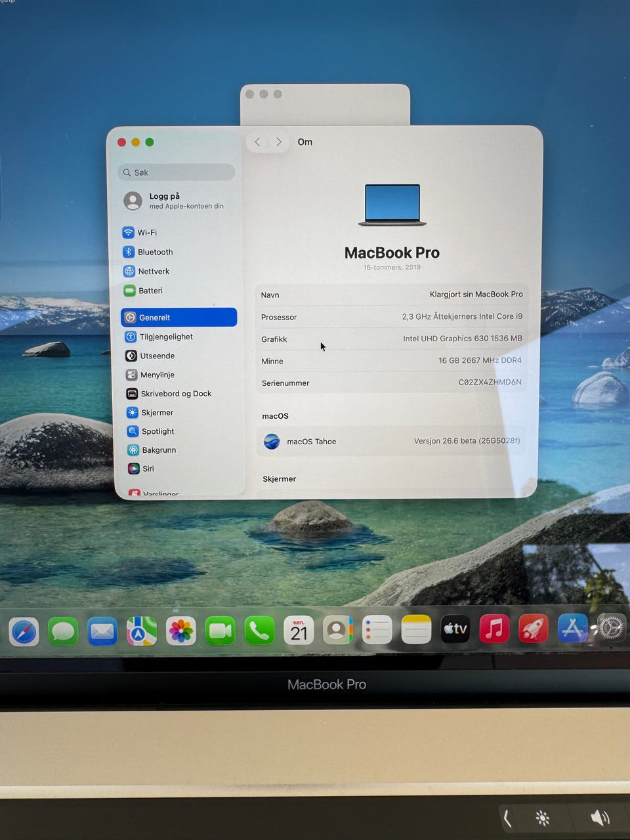630x840 pixels.
Task: Click the 16-tommers, 2019 subtitle
Action: coord(392,267)
